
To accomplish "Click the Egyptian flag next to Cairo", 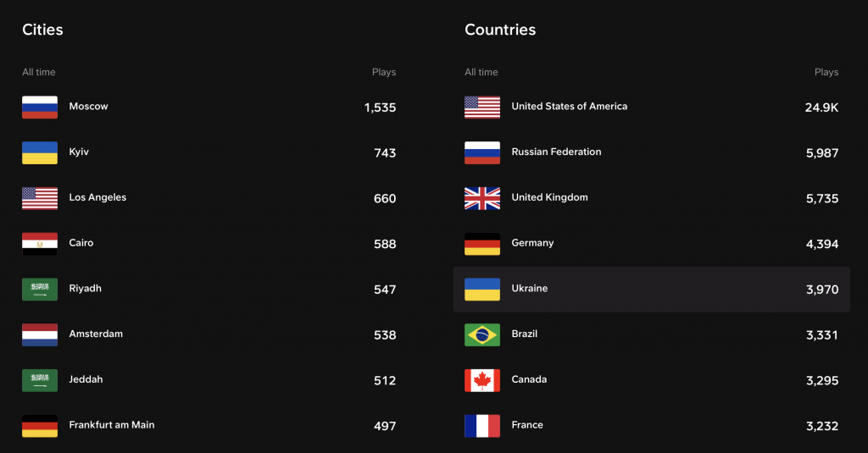I will 40,244.
